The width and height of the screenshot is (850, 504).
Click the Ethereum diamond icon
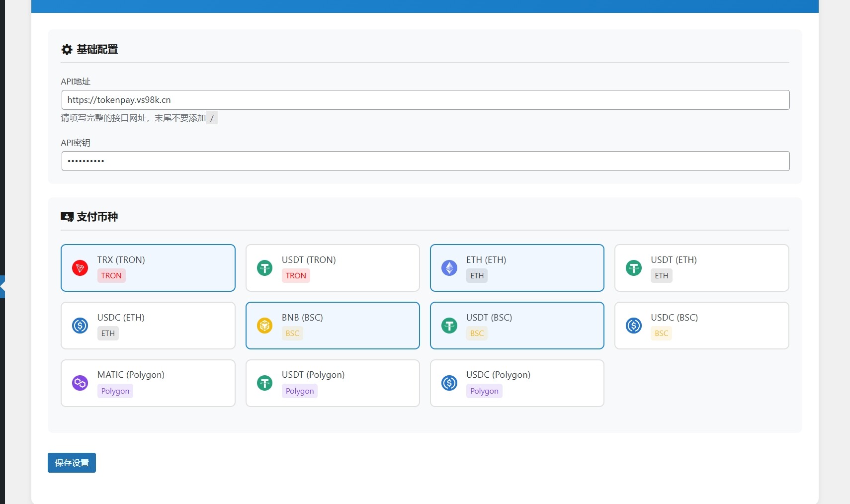(449, 268)
